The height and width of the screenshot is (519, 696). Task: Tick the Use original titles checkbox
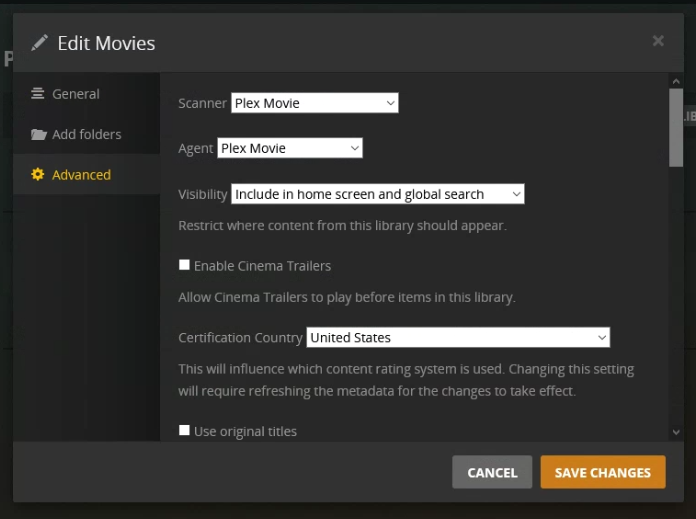[x=184, y=430]
